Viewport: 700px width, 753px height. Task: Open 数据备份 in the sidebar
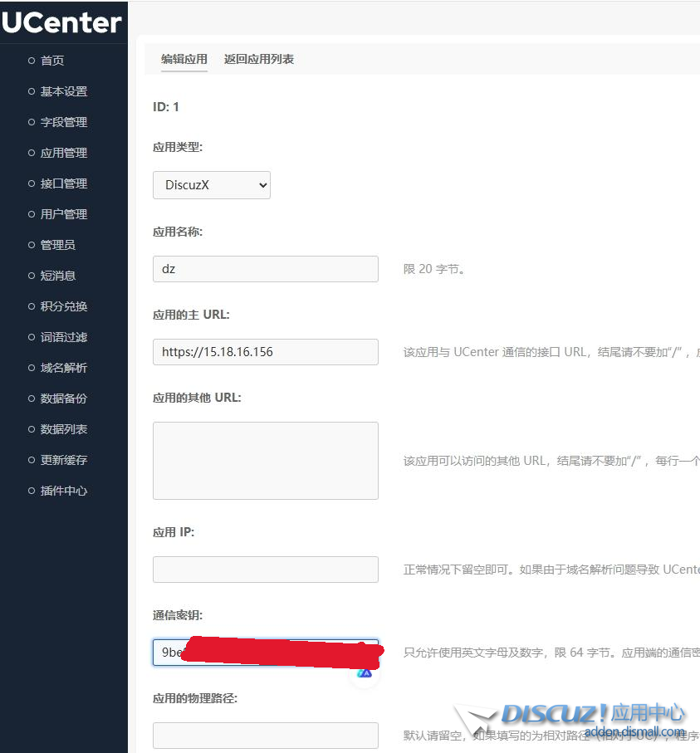pyautogui.click(x=63, y=399)
